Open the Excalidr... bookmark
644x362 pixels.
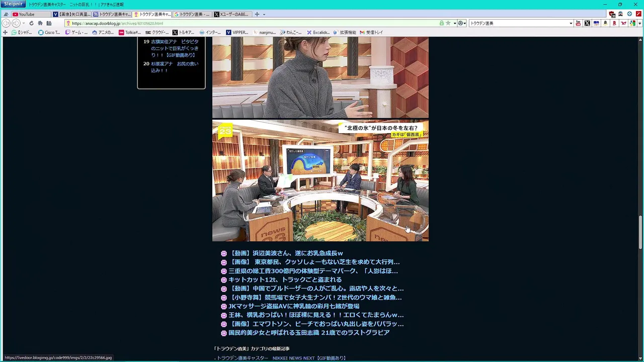[318, 32]
